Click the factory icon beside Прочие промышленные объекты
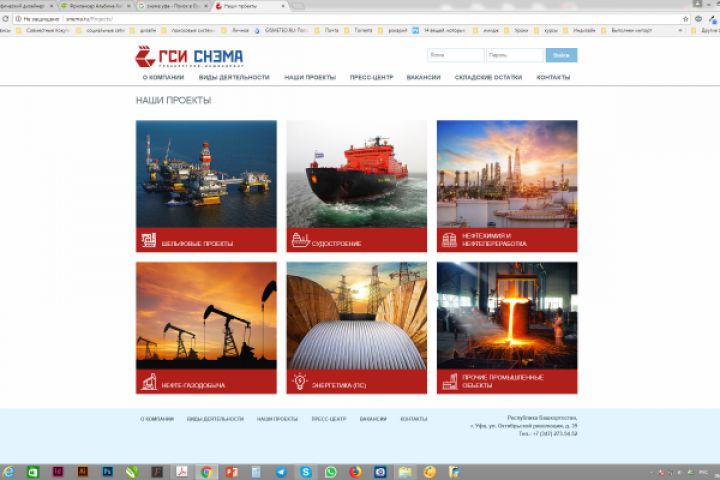The height and width of the screenshot is (480, 720). [x=450, y=382]
